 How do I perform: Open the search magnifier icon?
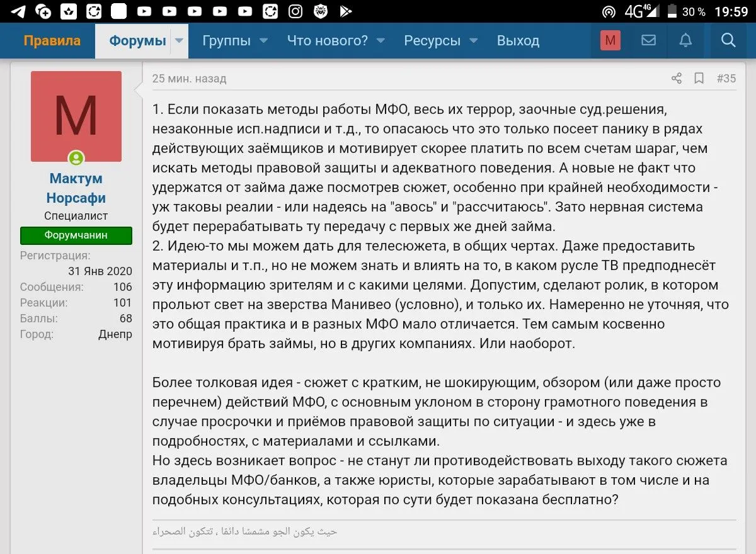click(728, 41)
